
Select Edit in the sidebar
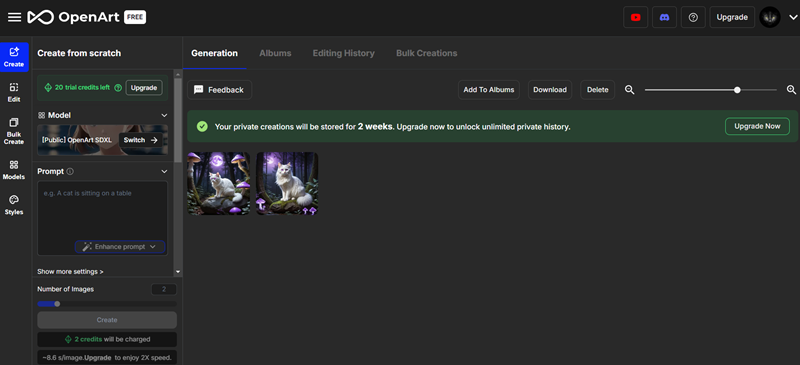[14, 92]
